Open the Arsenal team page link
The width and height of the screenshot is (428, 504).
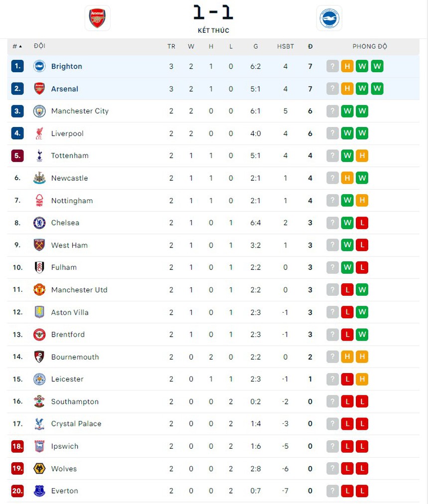[x=65, y=89]
